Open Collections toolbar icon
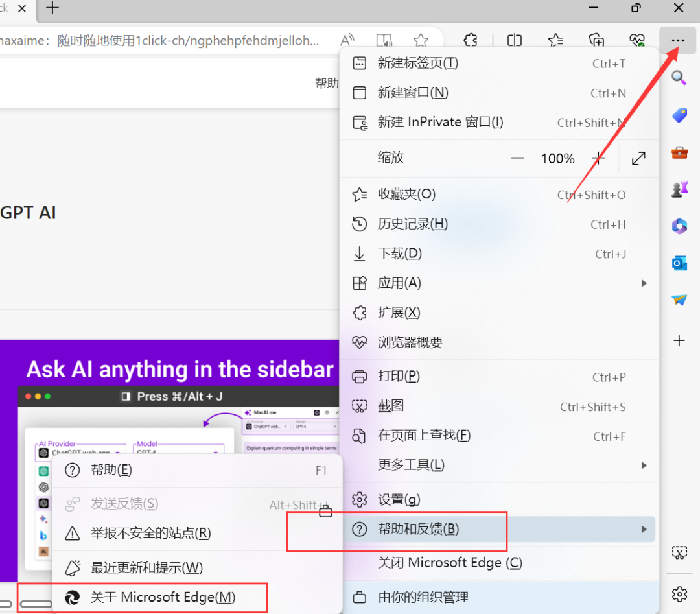Screen dimensions: 700x614 (596, 41)
